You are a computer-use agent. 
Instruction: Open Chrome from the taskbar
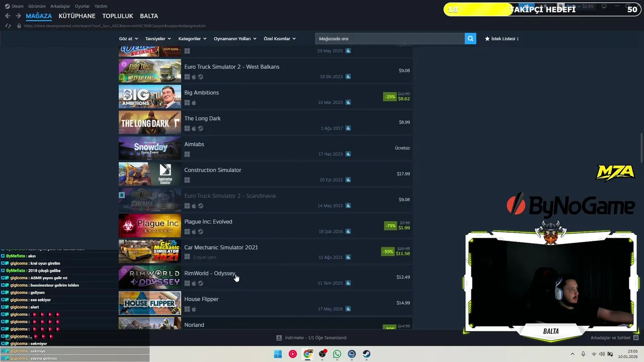(x=307, y=354)
